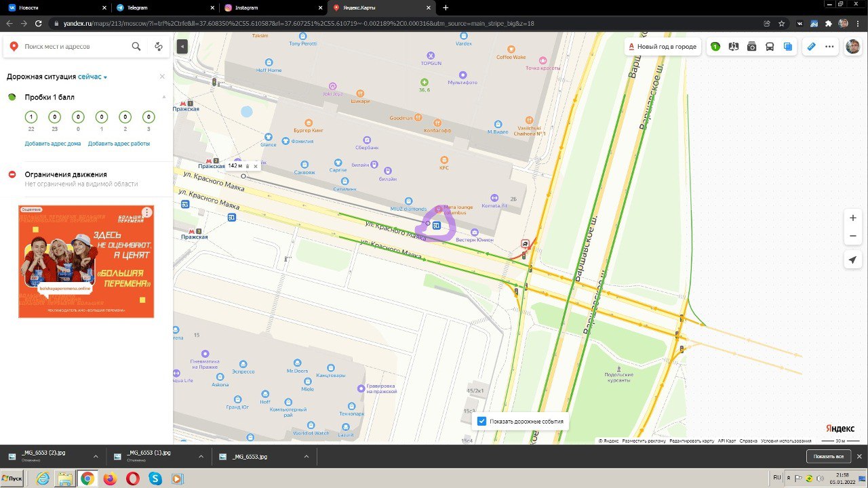Open the three-dots more tools menu

pos(829,47)
